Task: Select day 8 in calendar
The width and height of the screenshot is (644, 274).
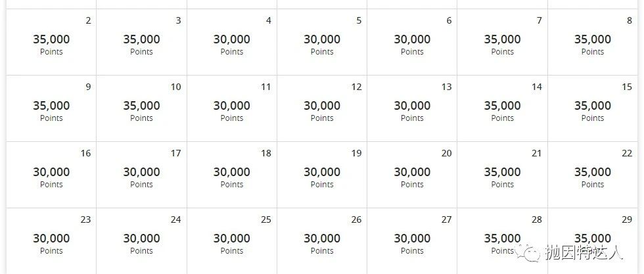Action: tap(593, 42)
